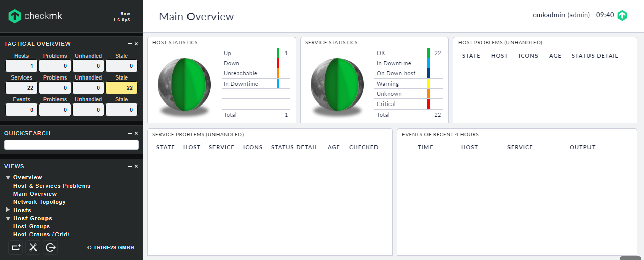Minimize the Tactical Overview snapin
Screen dimensions: 644x260
[x=130, y=44]
